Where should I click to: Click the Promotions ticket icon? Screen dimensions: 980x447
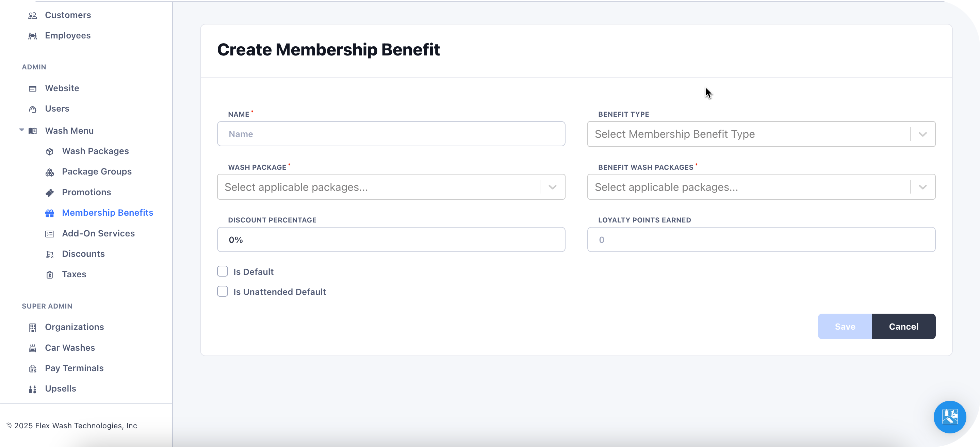49,193
